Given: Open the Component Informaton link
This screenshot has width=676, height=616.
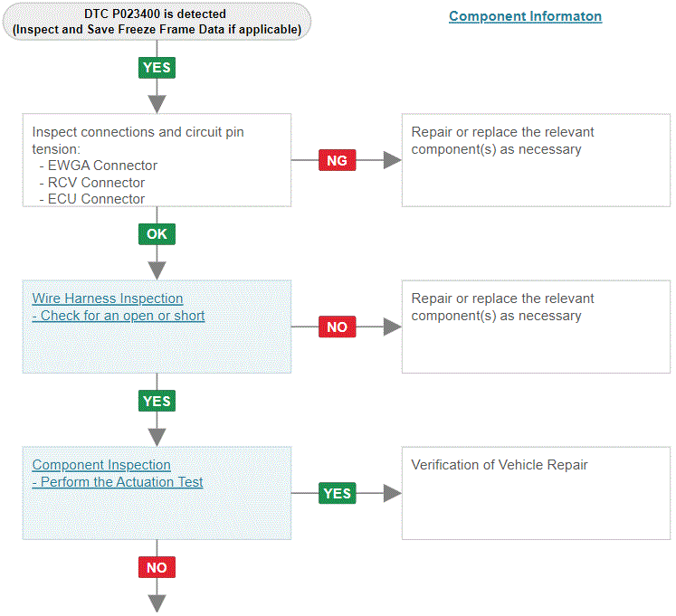Looking at the screenshot, I should (x=525, y=16).
